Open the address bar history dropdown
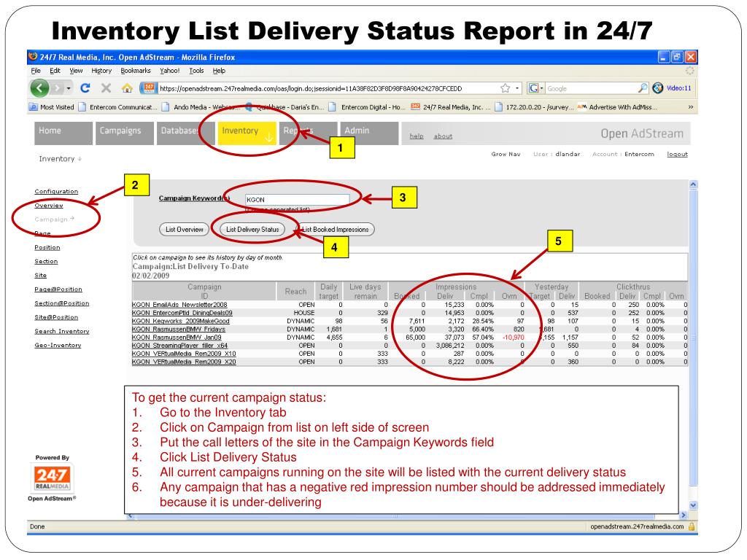The height and width of the screenshot is (560, 747). coord(517,88)
